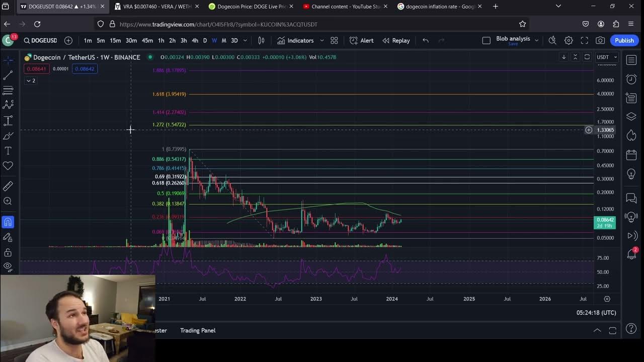Open the Fibonacci tools in left sidebar

pos(8,90)
